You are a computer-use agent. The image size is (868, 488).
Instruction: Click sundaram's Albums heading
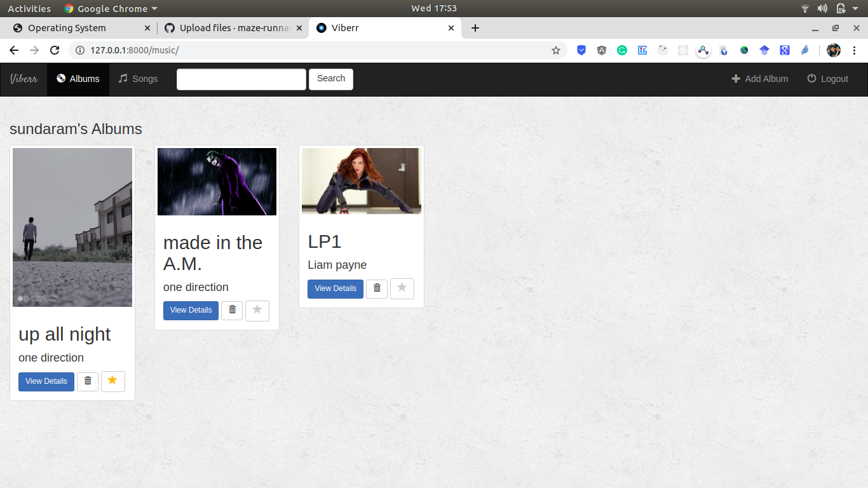pos(76,129)
